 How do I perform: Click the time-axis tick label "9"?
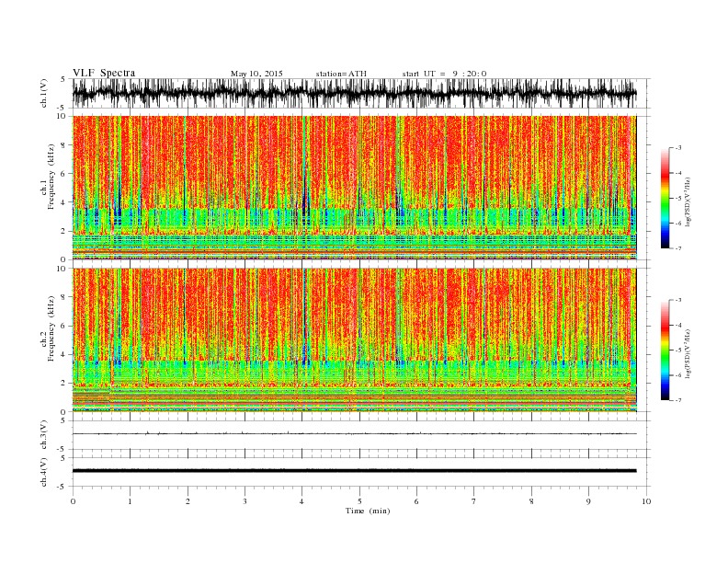tap(588, 501)
